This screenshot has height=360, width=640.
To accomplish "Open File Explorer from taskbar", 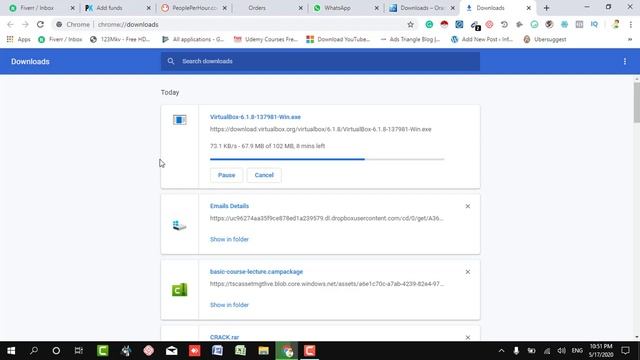I will 263,351.
